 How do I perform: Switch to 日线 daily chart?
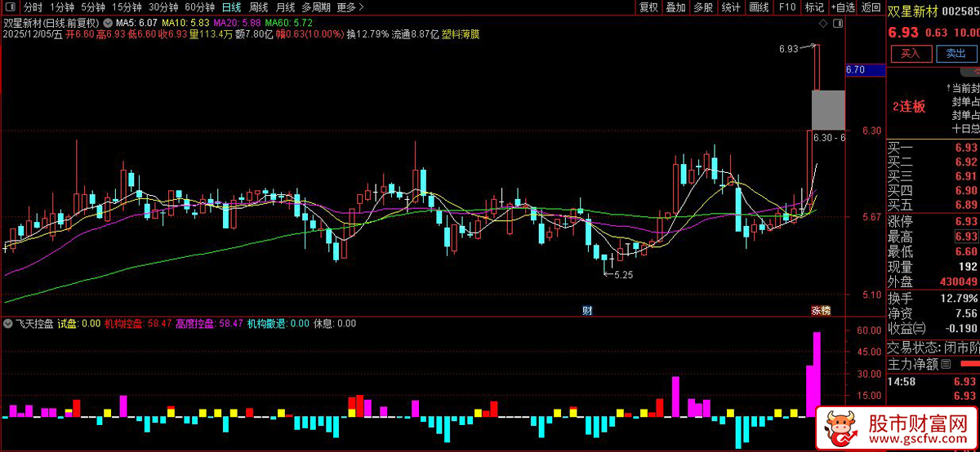pos(232,7)
